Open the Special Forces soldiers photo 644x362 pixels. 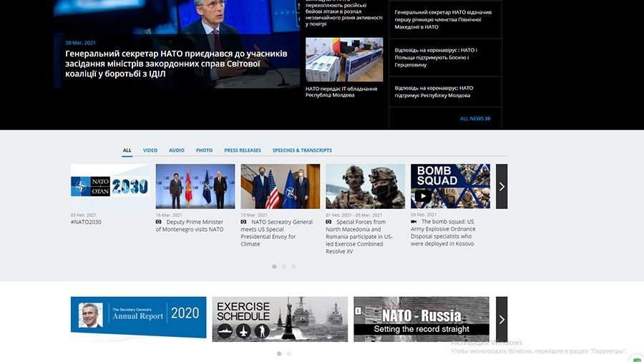click(x=365, y=186)
